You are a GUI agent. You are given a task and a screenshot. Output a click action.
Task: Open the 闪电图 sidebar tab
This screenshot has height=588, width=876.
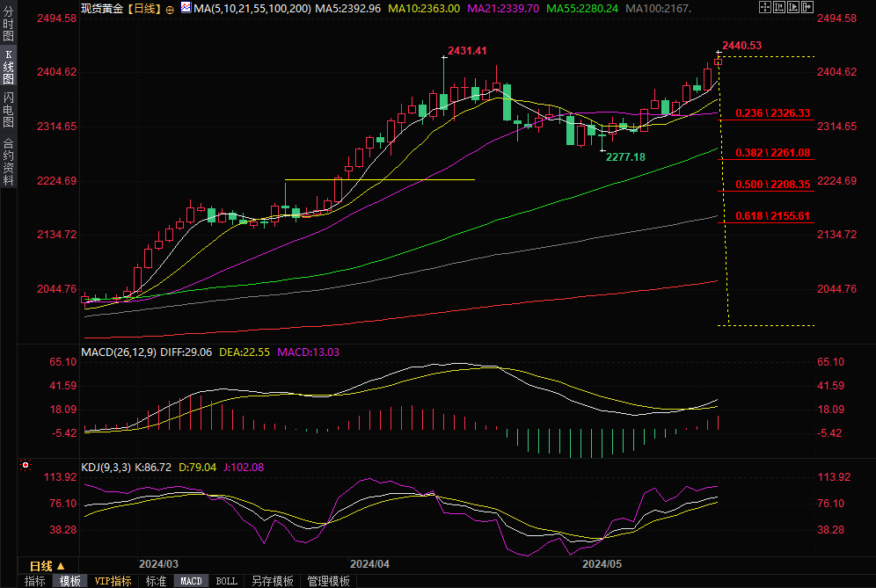[x=8, y=109]
